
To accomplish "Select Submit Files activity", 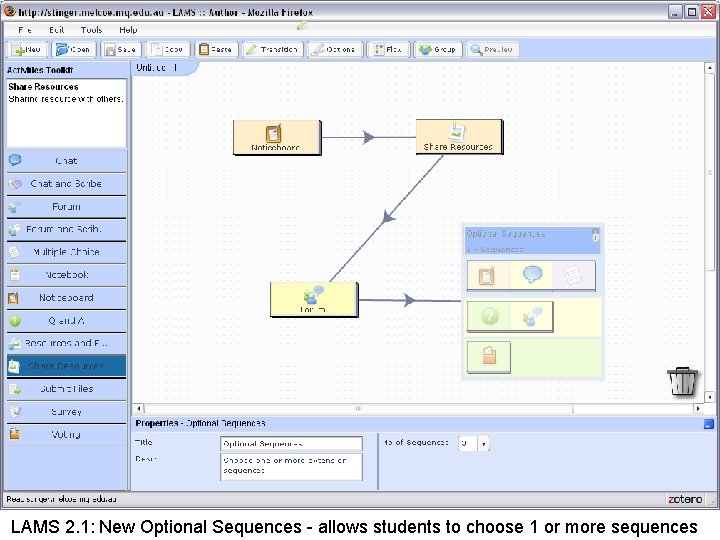I will tap(67, 389).
